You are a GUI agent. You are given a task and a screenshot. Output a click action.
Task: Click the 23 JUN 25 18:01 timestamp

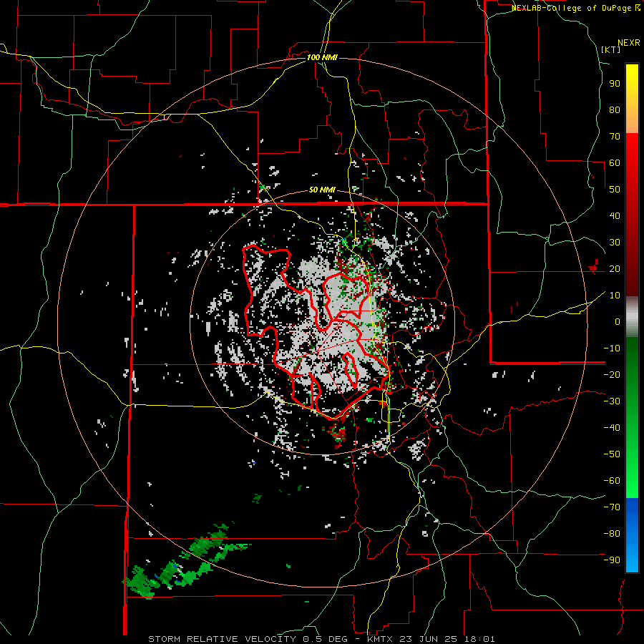coord(447,639)
